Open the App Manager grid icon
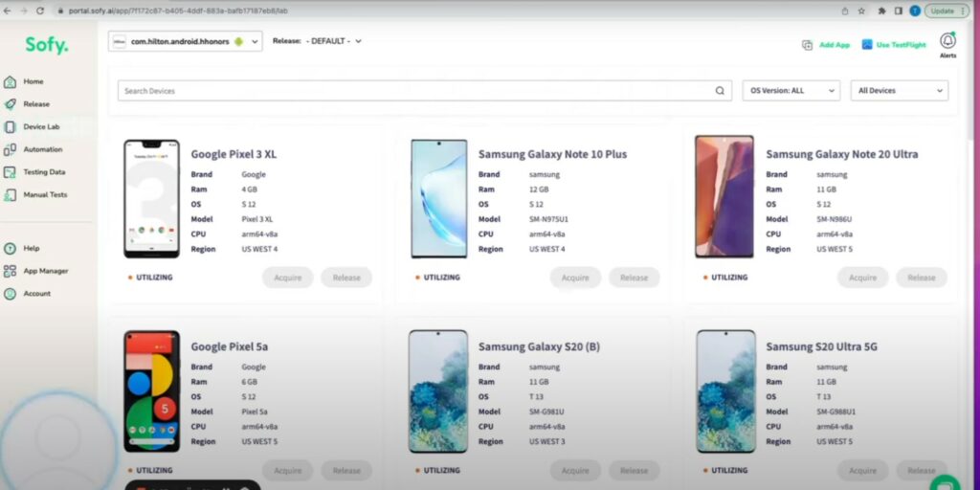980x490 pixels. 10,271
